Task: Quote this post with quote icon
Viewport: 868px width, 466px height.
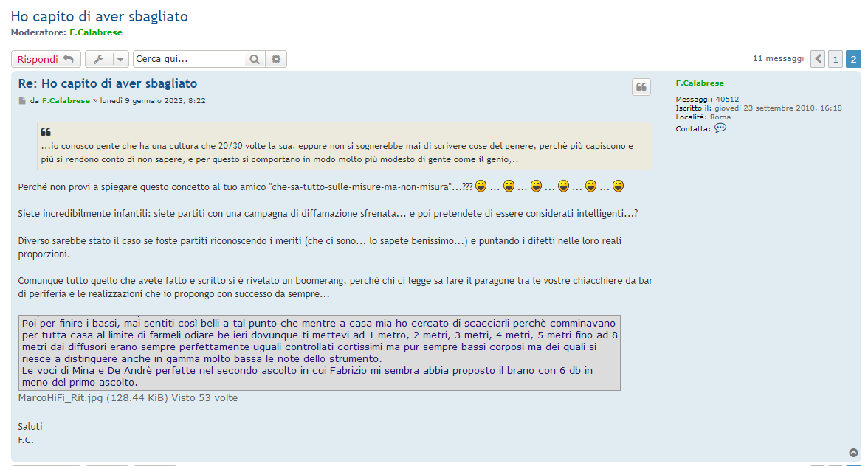Action: [641, 87]
